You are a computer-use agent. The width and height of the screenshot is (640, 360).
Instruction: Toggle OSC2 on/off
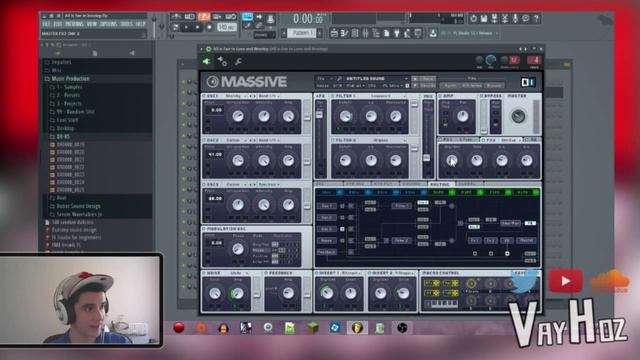[x=204, y=140]
